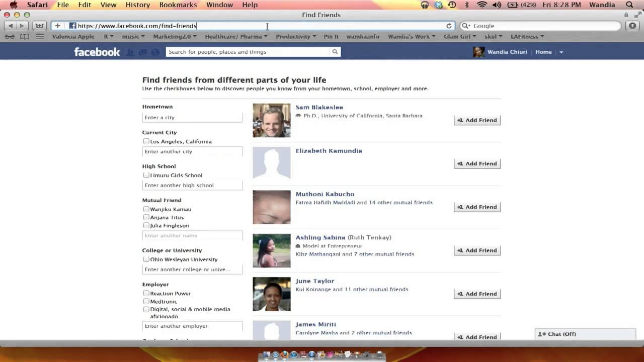Reload the page with the refresh icon

pos(449,26)
